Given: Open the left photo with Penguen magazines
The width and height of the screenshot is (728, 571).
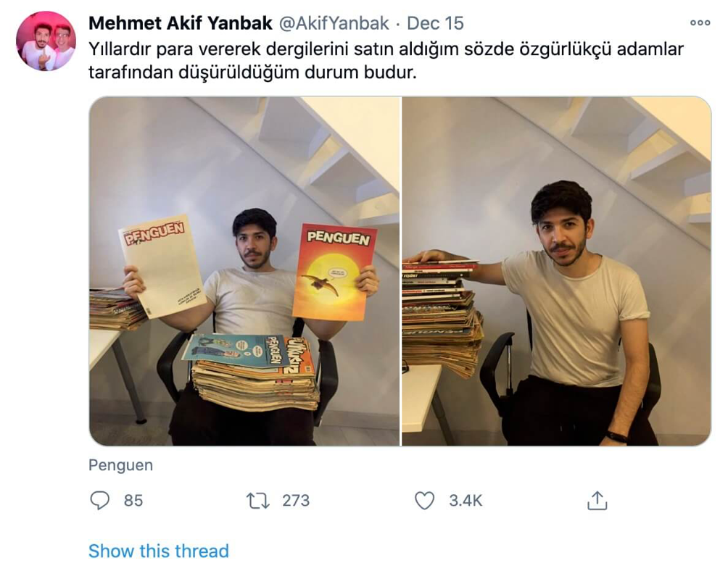Looking at the screenshot, I should pyautogui.click(x=244, y=271).
